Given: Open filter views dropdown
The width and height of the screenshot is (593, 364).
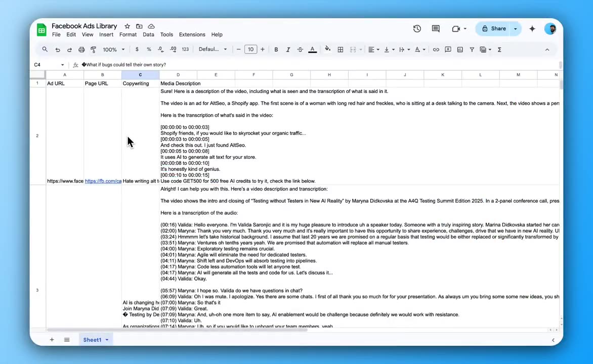Looking at the screenshot, I should (x=485, y=50).
